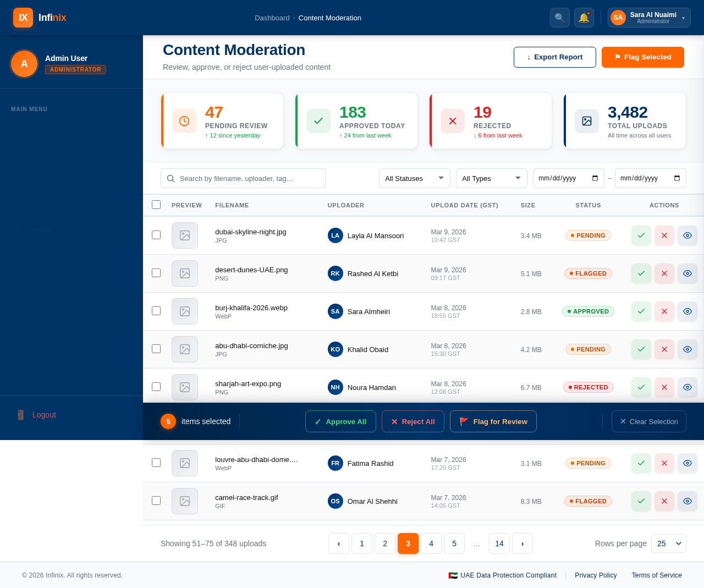Click the Pending Review clock icon
Viewport: 704px width, 588px height.
184,120
